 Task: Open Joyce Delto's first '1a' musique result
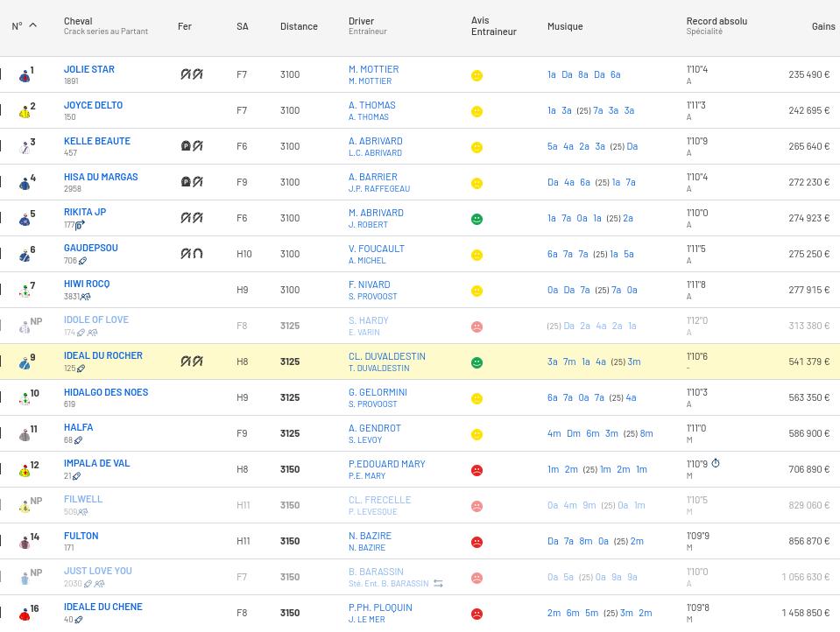coord(552,111)
